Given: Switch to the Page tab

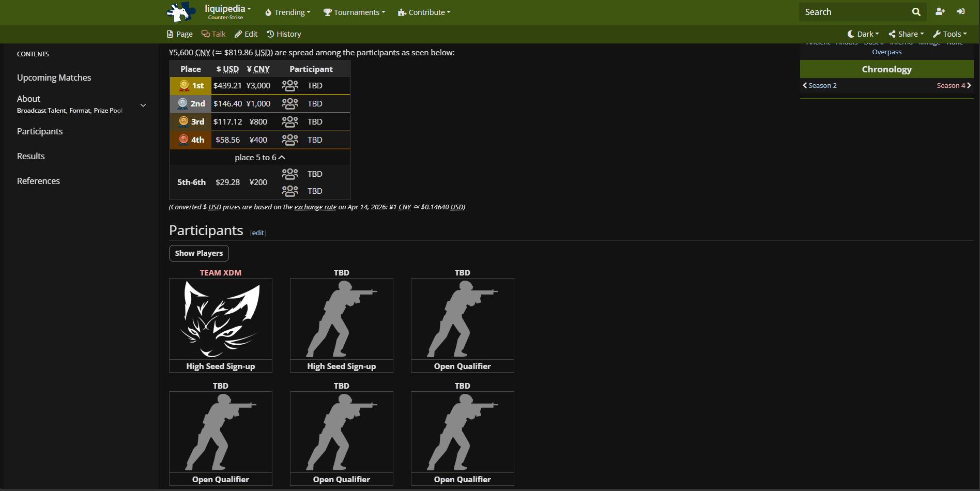Looking at the screenshot, I should [180, 34].
